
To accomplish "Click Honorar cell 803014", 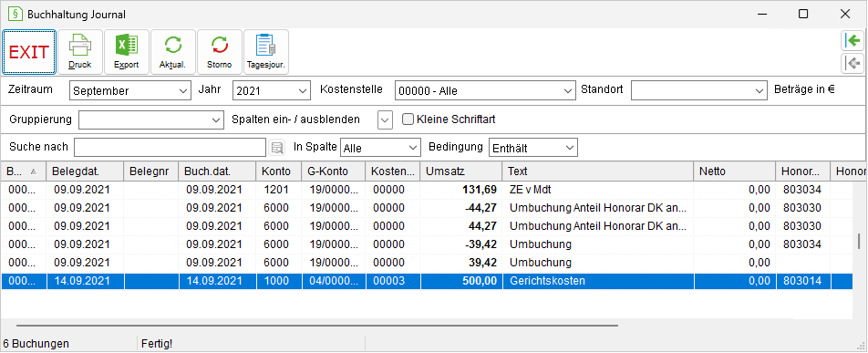I will (x=802, y=281).
